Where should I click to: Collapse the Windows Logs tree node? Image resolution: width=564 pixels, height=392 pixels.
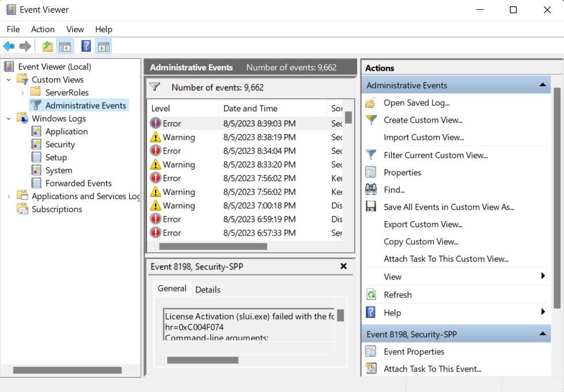(9, 119)
